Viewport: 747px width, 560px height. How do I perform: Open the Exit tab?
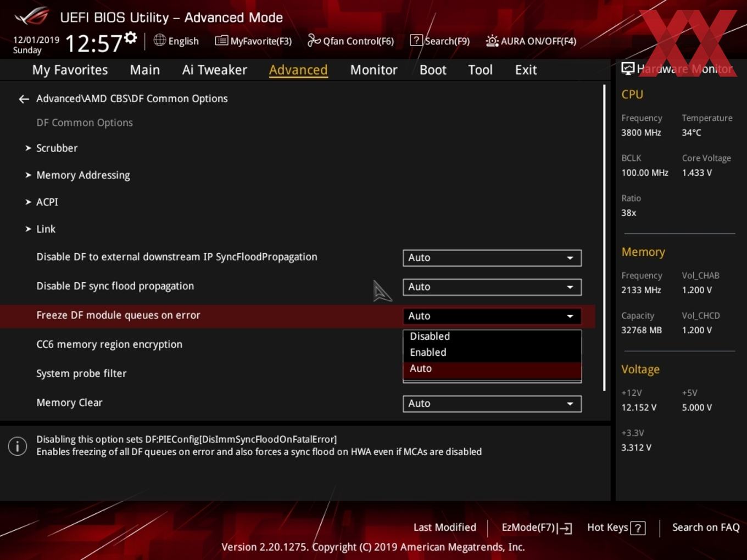point(526,70)
